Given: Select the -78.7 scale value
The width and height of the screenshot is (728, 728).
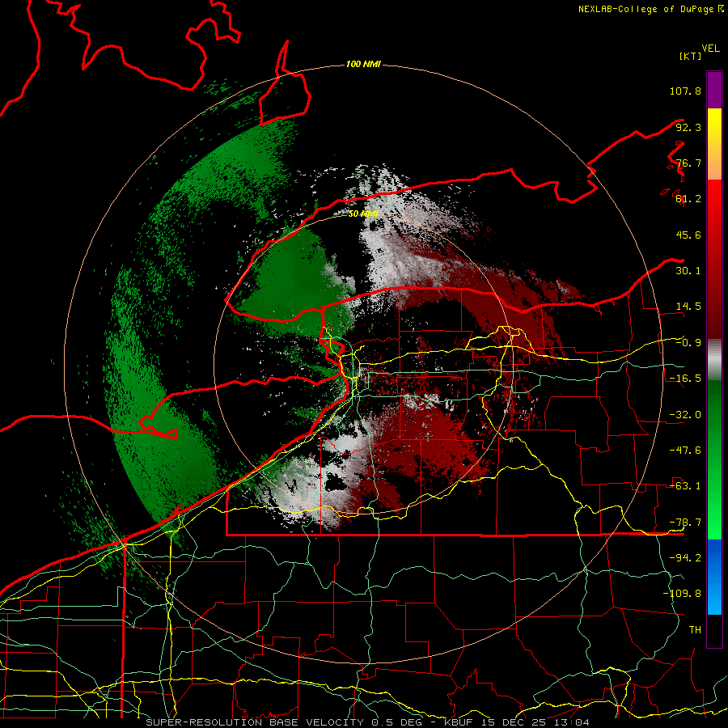Looking at the screenshot, I should click(685, 523).
